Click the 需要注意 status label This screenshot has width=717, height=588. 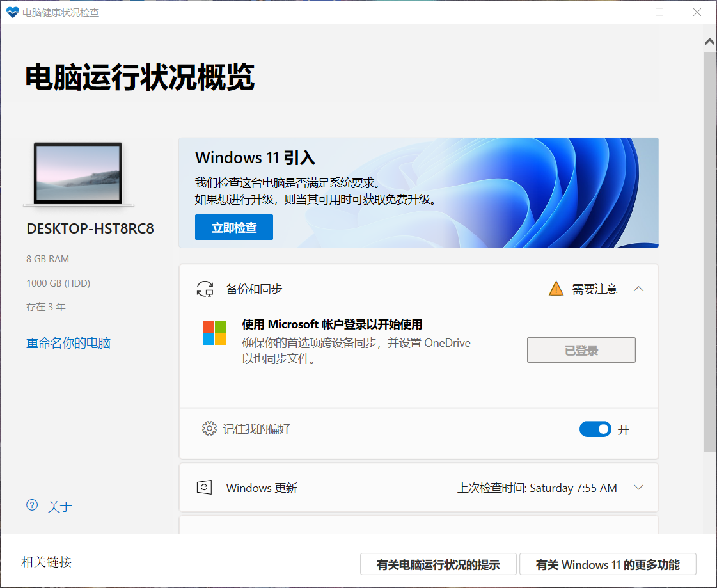tap(594, 289)
